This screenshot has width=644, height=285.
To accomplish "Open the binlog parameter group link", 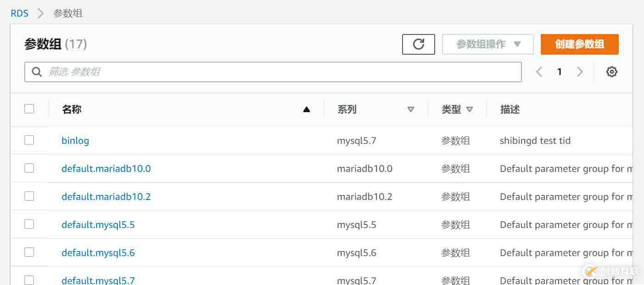I will point(75,141).
